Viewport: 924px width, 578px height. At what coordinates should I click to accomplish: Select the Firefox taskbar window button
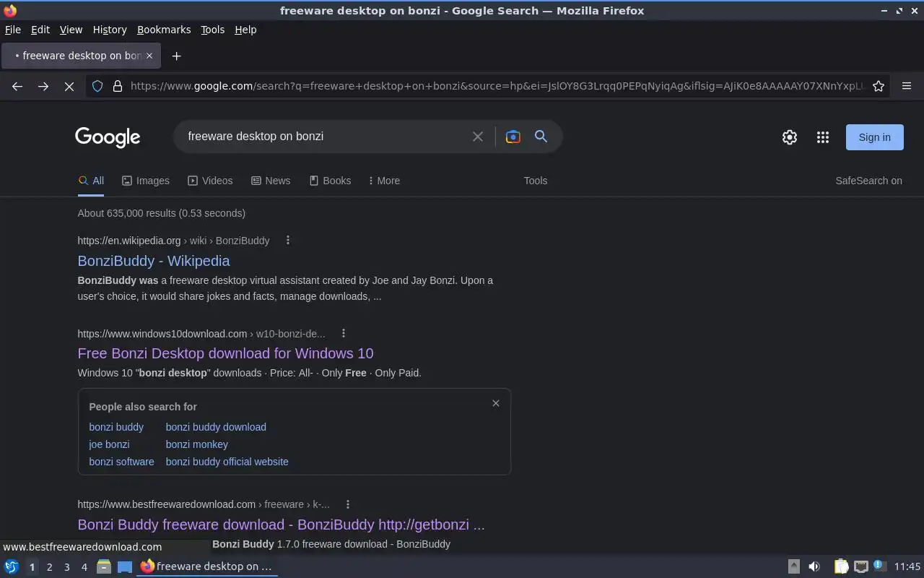click(207, 566)
